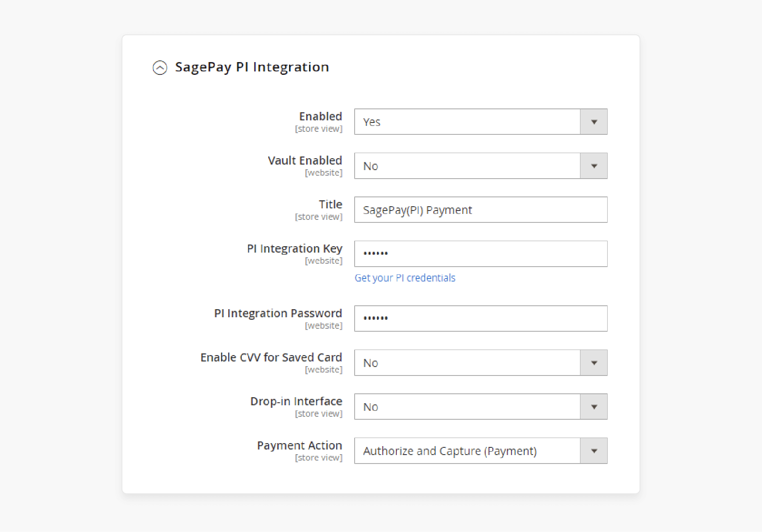Collapse the SagePay PI Integration section
This screenshot has height=532, width=762.
(x=160, y=68)
